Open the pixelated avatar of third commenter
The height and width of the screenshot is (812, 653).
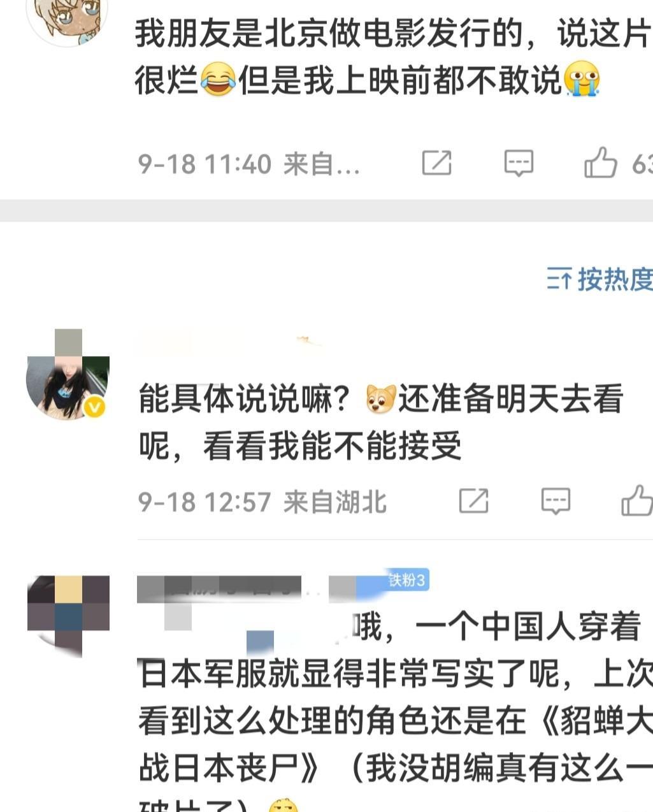pos(68,616)
